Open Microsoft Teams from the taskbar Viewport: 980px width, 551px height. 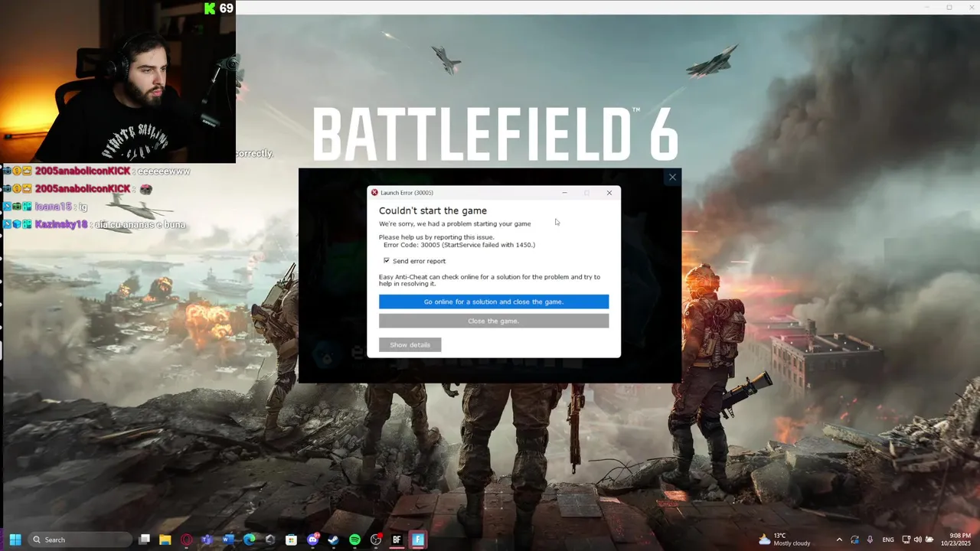(x=207, y=540)
